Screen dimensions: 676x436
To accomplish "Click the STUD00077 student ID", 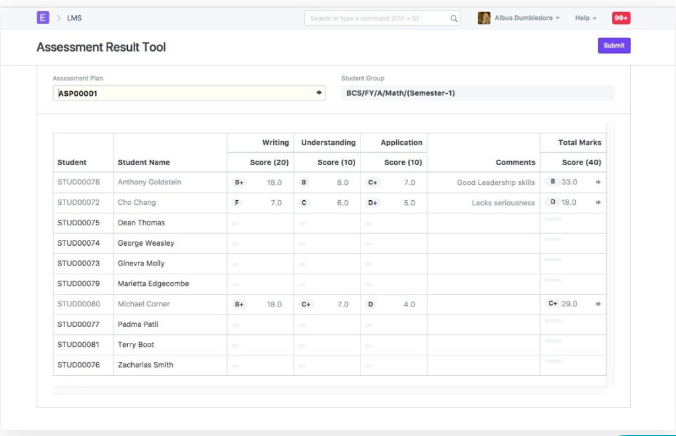I will pyautogui.click(x=78, y=324).
